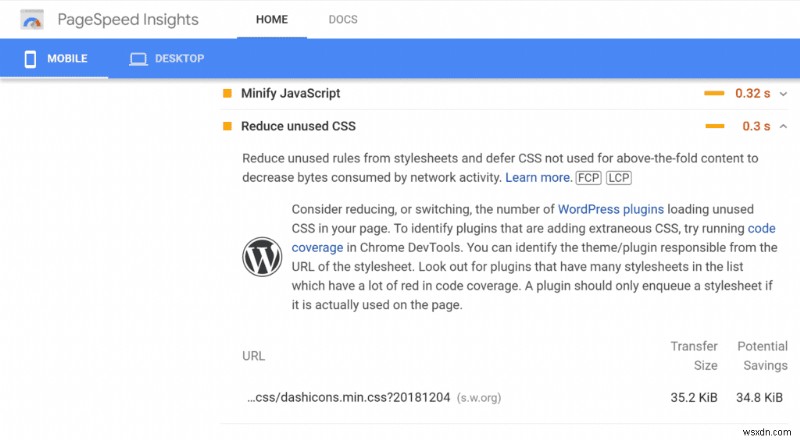Image resolution: width=800 pixels, height=440 pixels.
Task: Click the URL column header
Action: point(254,356)
